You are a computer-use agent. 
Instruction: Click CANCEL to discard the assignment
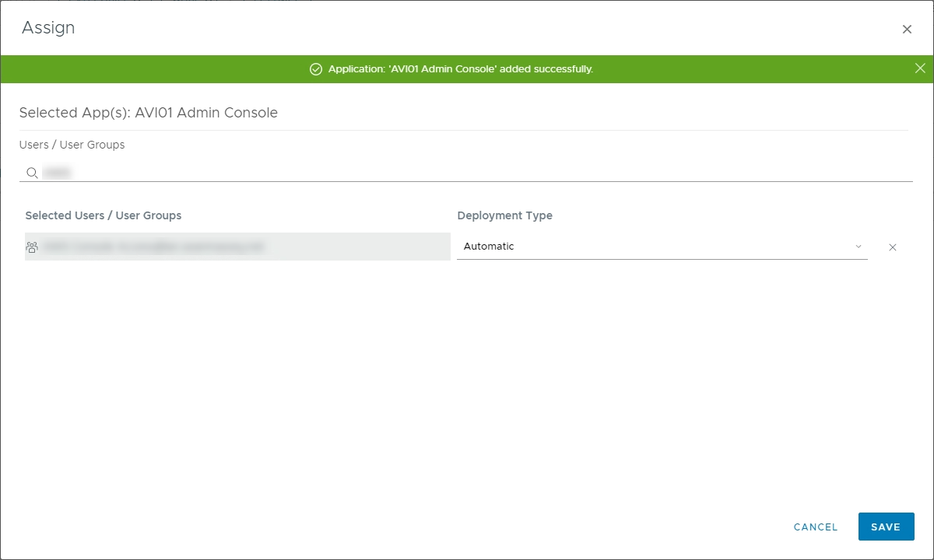815,527
